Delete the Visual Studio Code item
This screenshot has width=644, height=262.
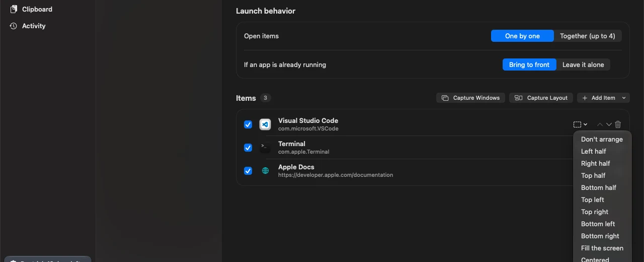point(618,124)
